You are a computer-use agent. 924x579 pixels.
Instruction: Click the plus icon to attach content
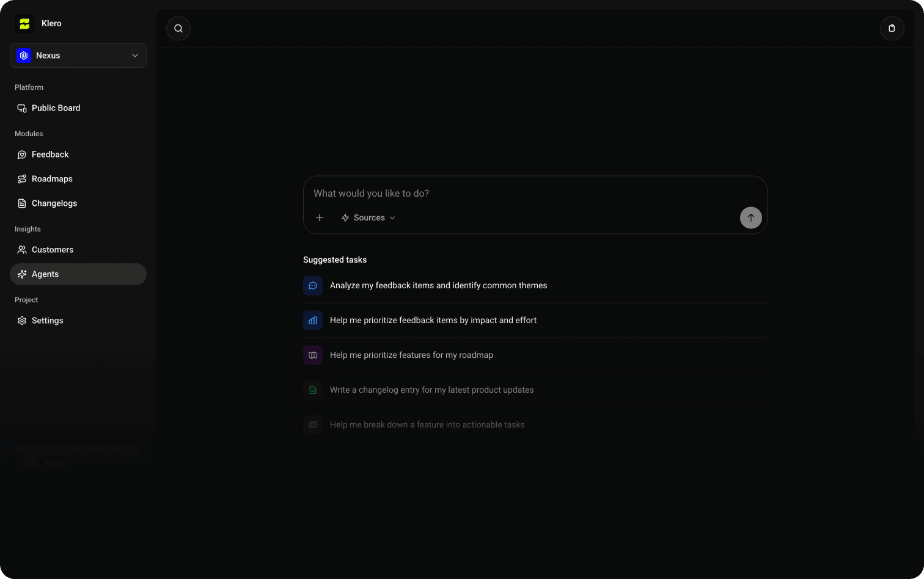(320, 217)
